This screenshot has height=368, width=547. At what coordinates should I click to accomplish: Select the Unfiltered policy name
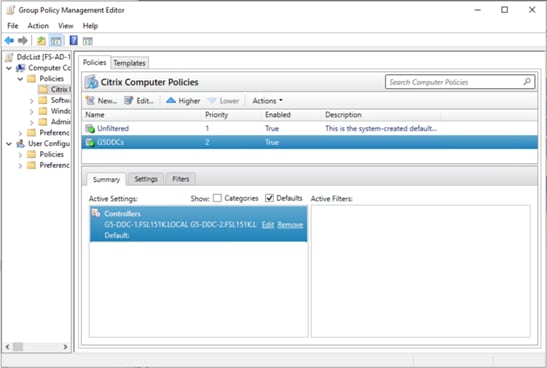[113, 128]
